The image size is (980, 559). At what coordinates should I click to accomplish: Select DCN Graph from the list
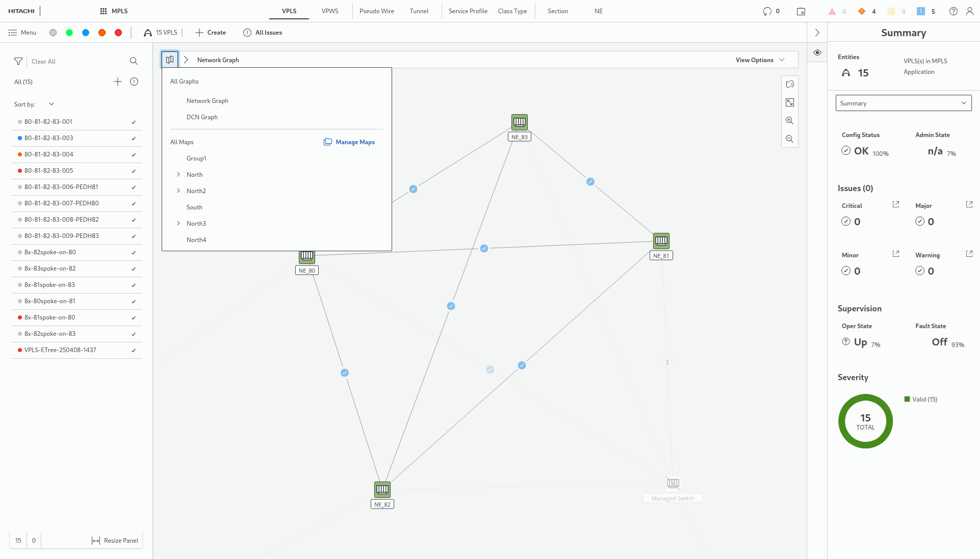pyautogui.click(x=202, y=117)
